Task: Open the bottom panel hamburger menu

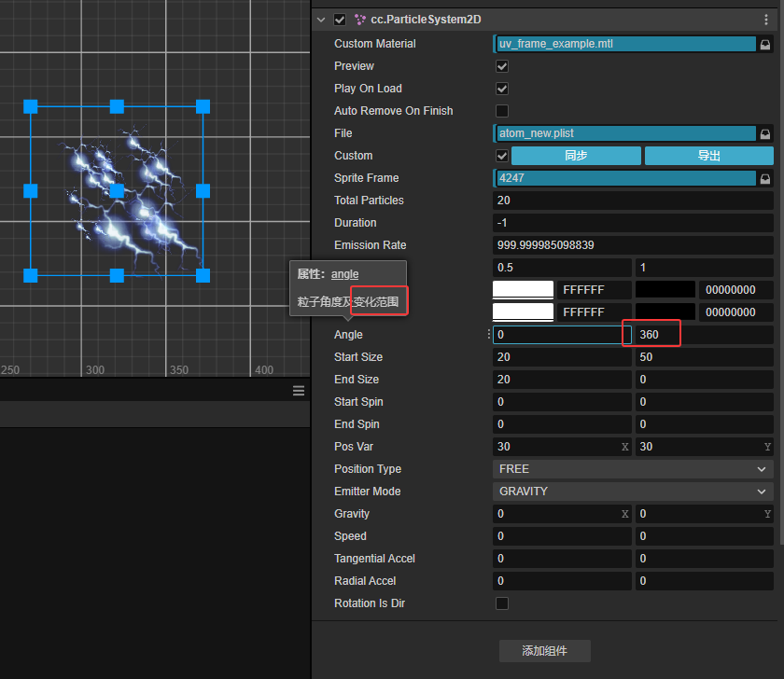Action: tap(299, 391)
